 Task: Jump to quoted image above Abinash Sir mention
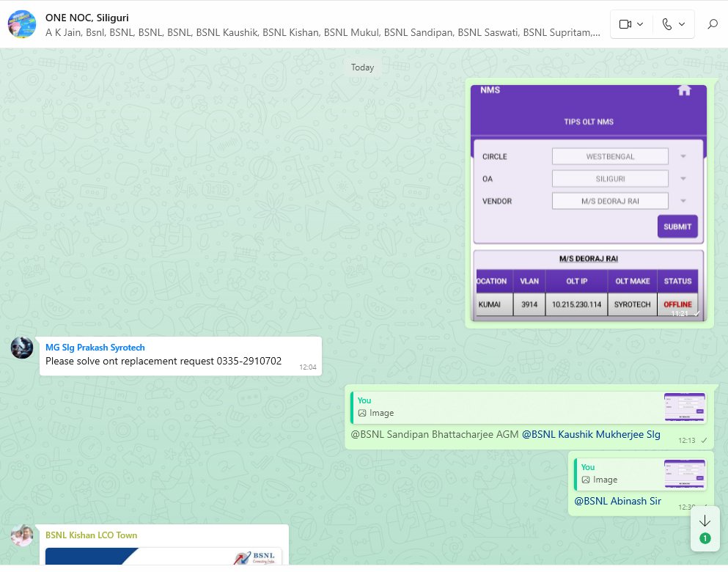tap(640, 474)
